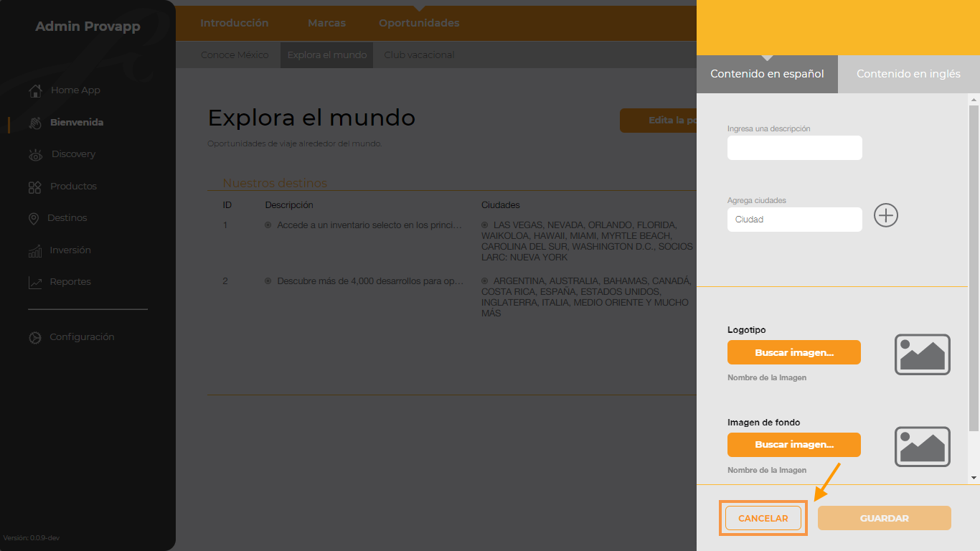This screenshot has height=551, width=980.
Task: Switch to Contenido en español tab
Action: click(767, 74)
